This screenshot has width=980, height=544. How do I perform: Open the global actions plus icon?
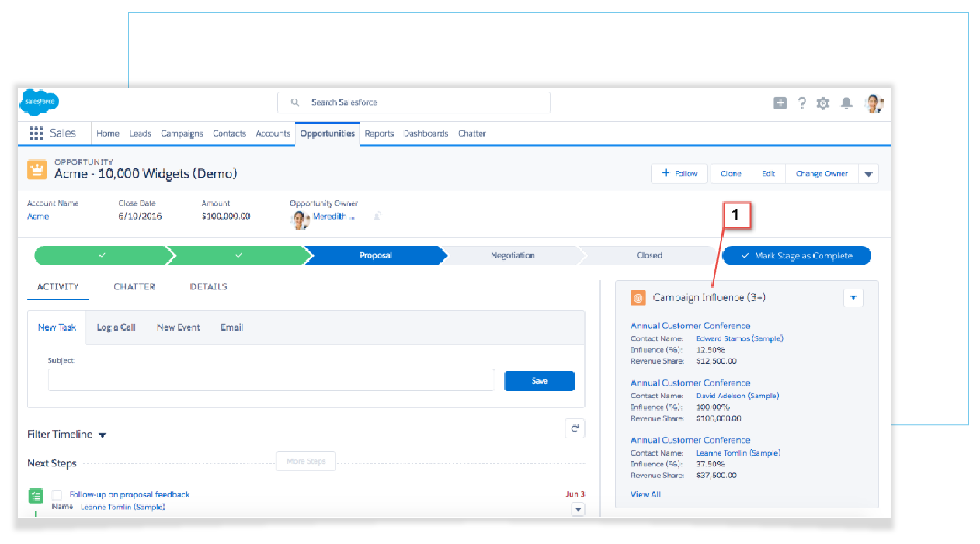[780, 102]
